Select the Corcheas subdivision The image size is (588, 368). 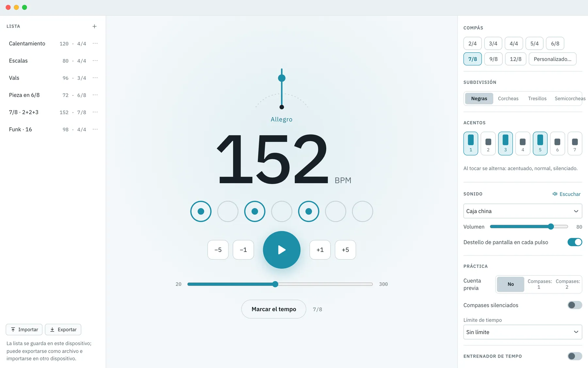(508, 98)
